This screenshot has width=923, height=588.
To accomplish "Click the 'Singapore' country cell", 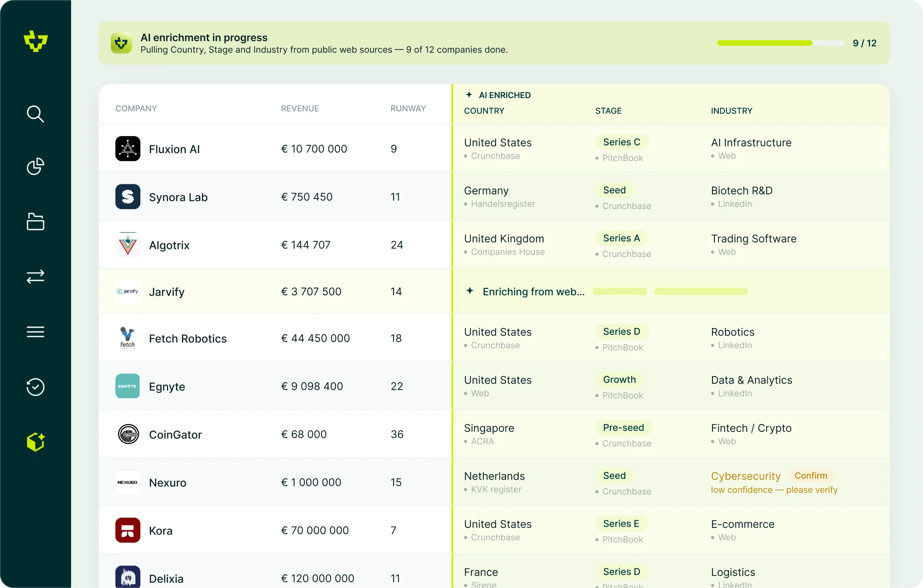I will click(x=489, y=428).
